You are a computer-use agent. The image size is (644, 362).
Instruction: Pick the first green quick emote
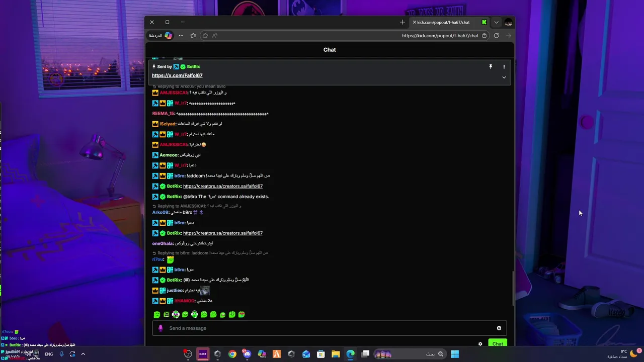click(x=157, y=314)
